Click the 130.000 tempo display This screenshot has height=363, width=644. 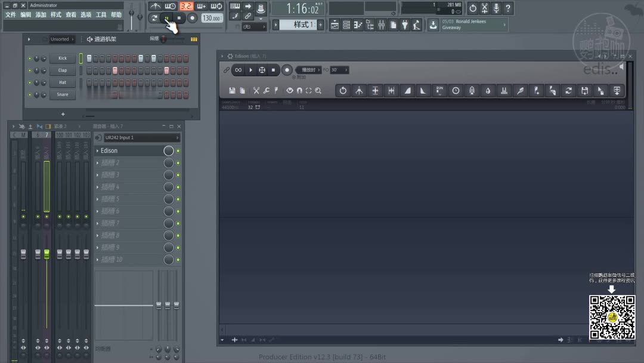coord(210,18)
